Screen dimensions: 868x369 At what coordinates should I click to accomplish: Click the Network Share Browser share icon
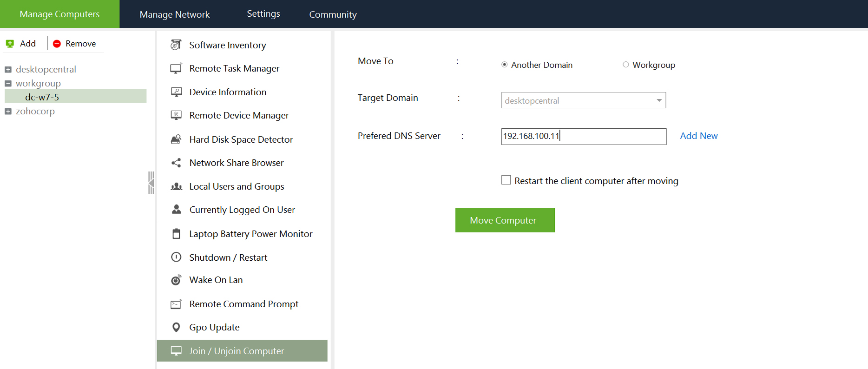coord(176,163)
